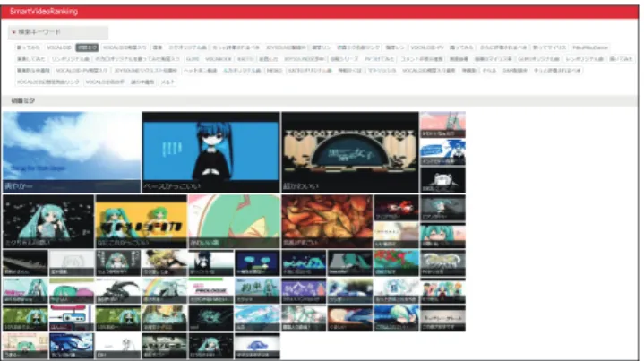
Task: Open the yellow video captioned なにこれかっこいい
Action: click(x=142, y=221)
